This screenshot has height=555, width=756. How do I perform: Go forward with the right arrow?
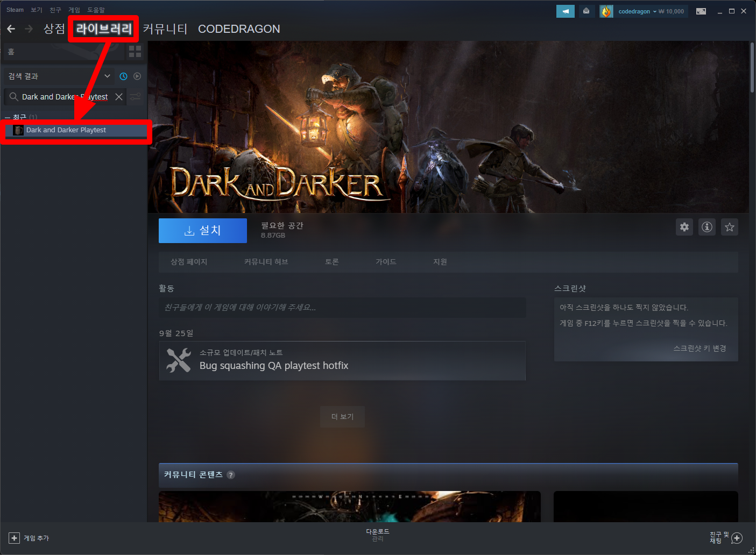[x=29, y=29]
